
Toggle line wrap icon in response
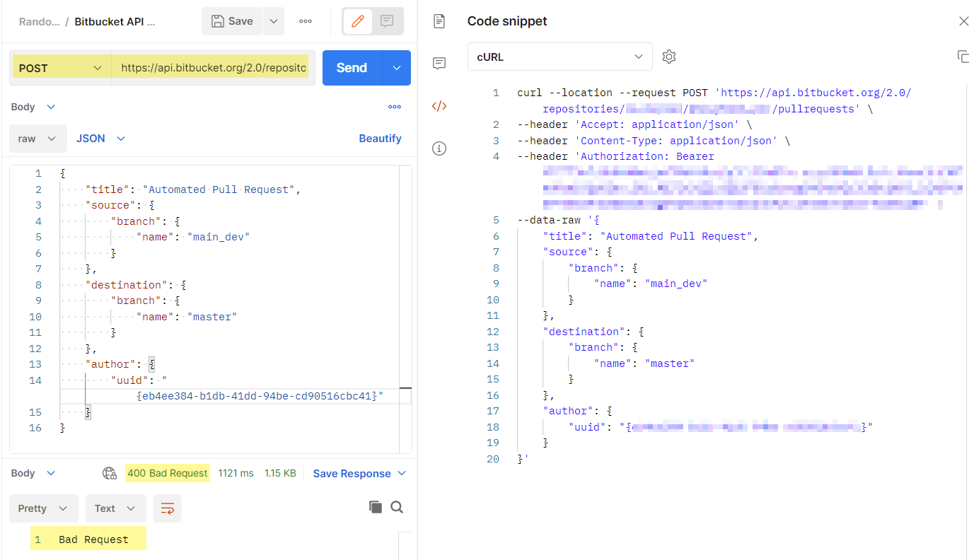point(168,508)
